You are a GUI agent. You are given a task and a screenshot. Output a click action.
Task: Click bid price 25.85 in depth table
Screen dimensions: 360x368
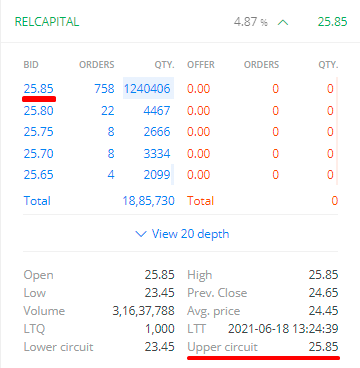[x=38, y=89]
